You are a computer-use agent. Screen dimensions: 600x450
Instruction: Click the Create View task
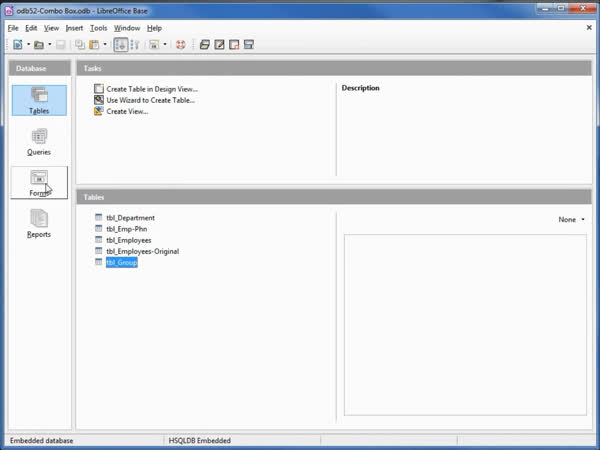tap(127, 111)
